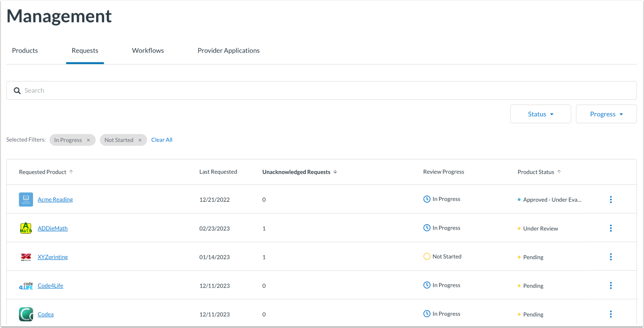Expand the Progress filter dropdown
The image size is (644, 328).
point(606,114)
